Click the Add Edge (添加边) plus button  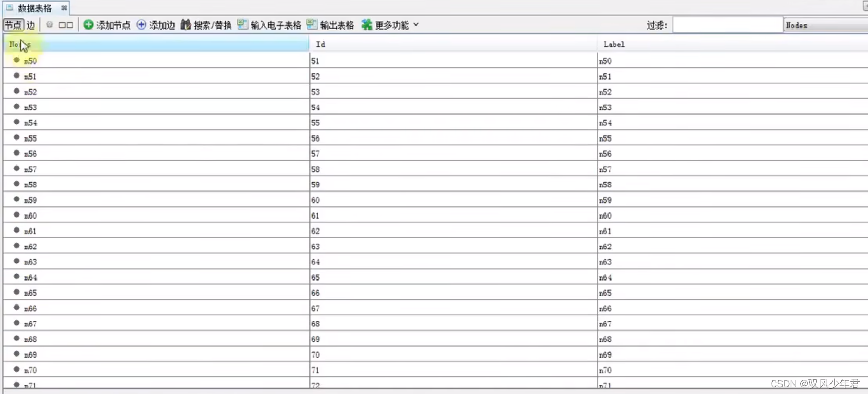pos(155,25)
